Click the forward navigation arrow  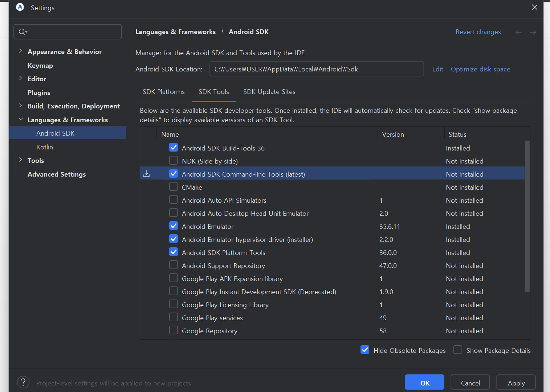click(x=533, y=32)
